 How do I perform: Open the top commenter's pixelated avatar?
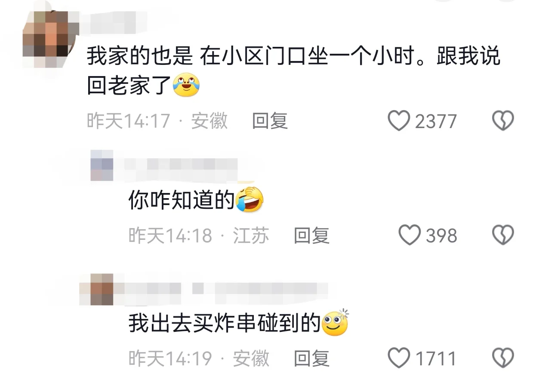[51, 40]
